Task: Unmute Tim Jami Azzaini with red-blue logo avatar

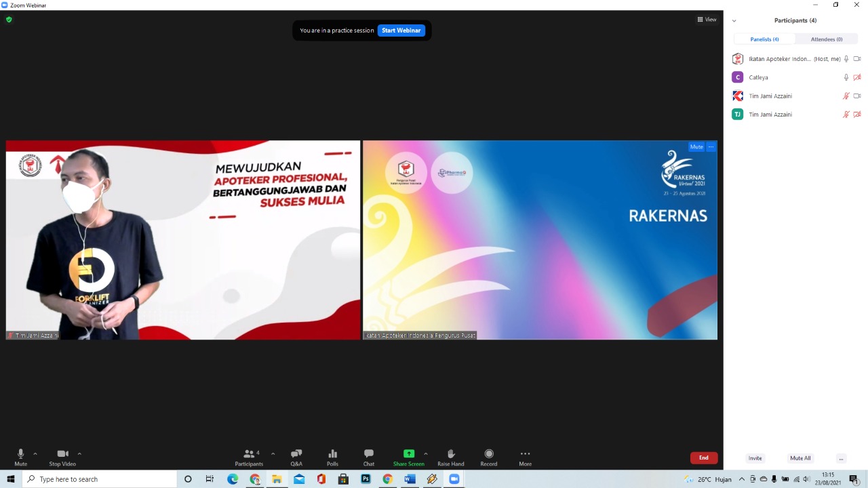Action: coord(846,96)
